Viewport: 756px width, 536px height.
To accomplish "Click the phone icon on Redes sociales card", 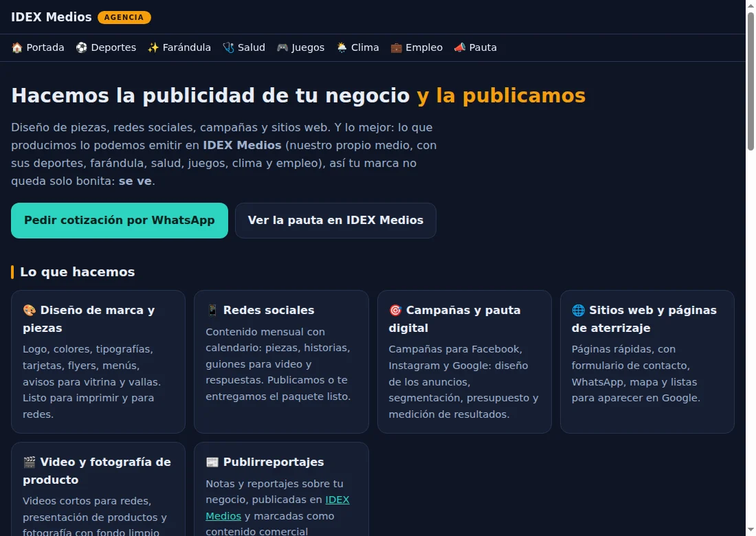I will point(212,311).
